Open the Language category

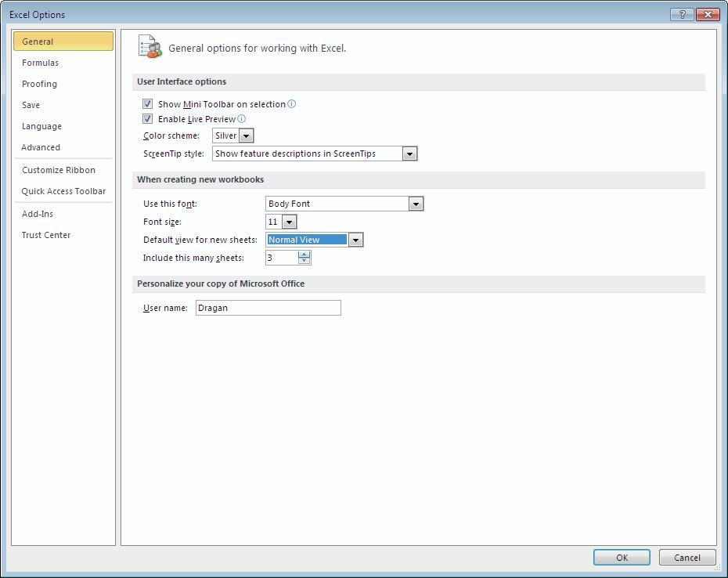(63, 126)
